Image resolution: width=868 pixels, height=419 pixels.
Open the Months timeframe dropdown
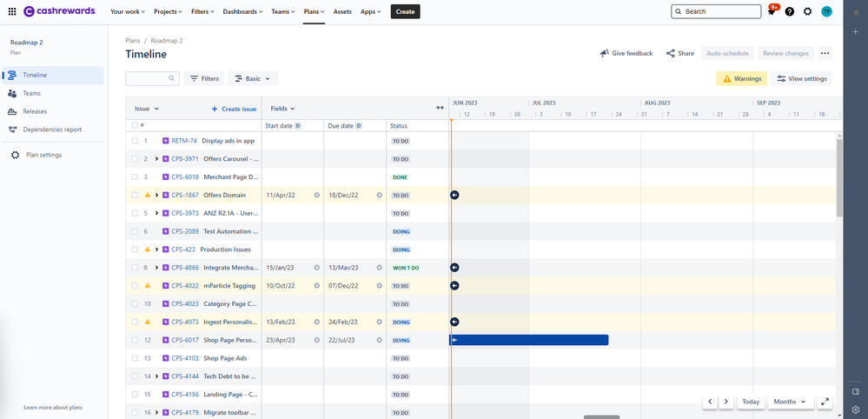[791, 402]
